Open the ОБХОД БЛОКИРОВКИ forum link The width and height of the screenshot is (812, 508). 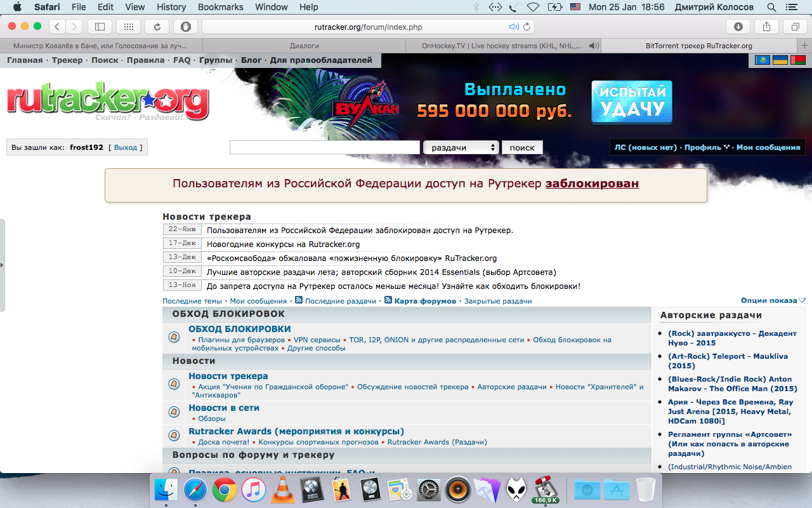pyautogui.click(x=239, y=329)
